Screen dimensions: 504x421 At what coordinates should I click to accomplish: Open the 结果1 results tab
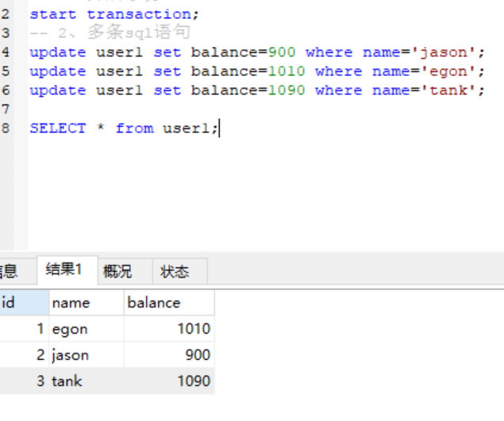tap(67, 270)
